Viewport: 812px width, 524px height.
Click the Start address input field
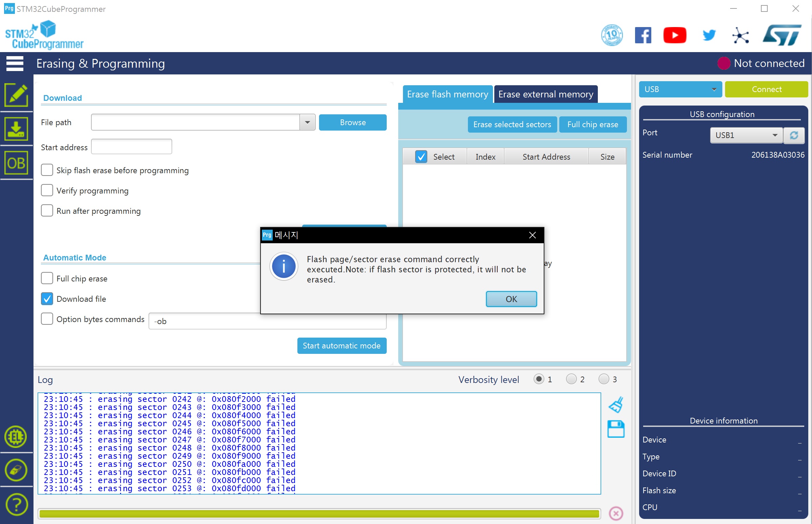[x=131, y=147]
